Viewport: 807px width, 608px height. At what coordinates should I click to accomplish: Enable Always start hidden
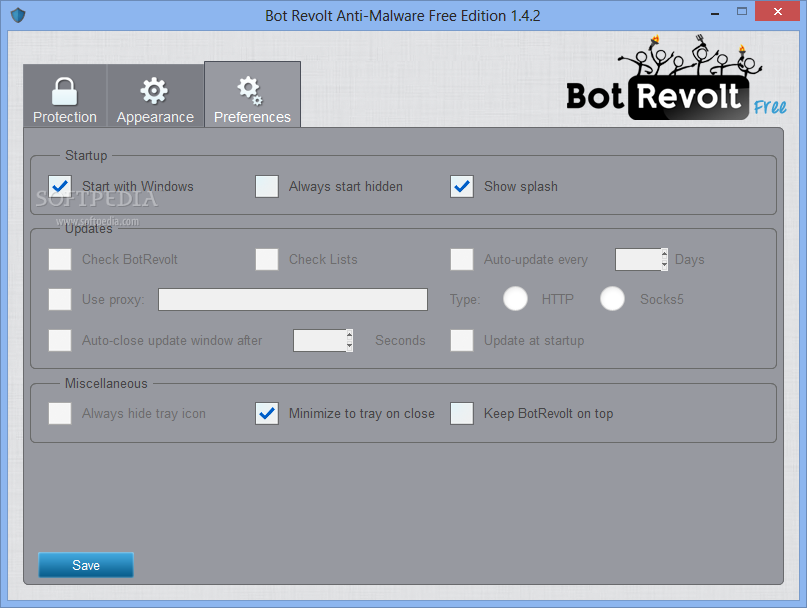click(x=267, y=186)
